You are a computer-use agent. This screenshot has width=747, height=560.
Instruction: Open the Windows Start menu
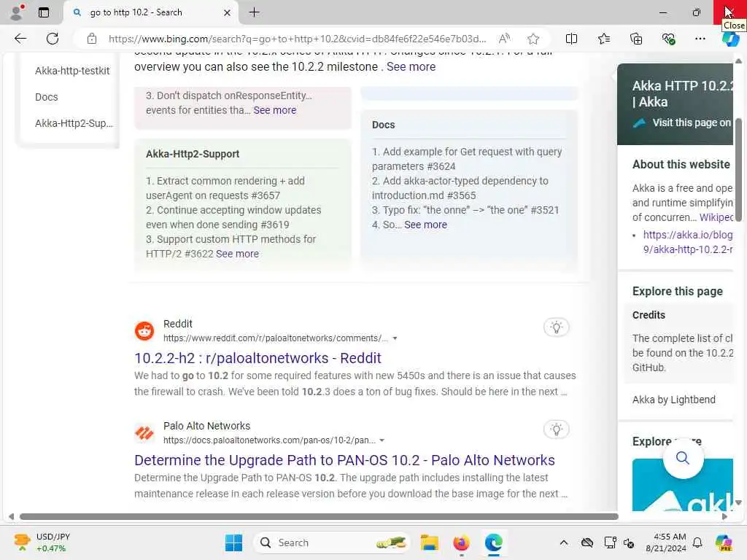coord(233,542)
